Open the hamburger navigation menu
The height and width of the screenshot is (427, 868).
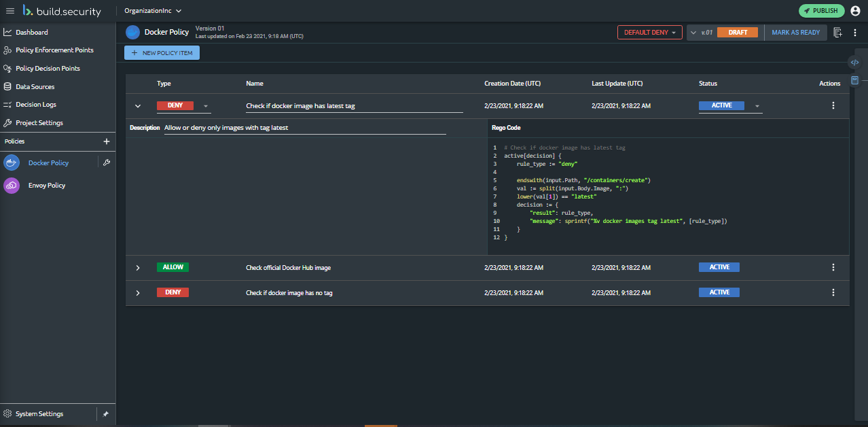point(10,11)
